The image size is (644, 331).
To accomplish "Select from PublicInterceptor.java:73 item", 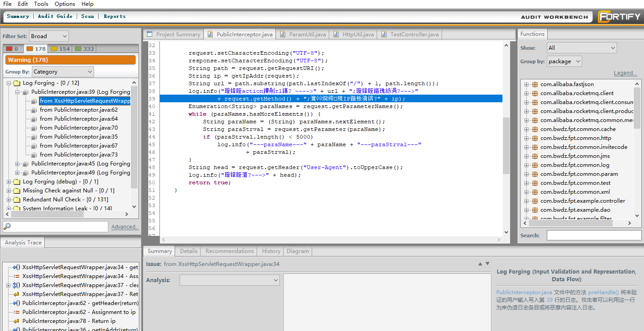I will 79,155.
